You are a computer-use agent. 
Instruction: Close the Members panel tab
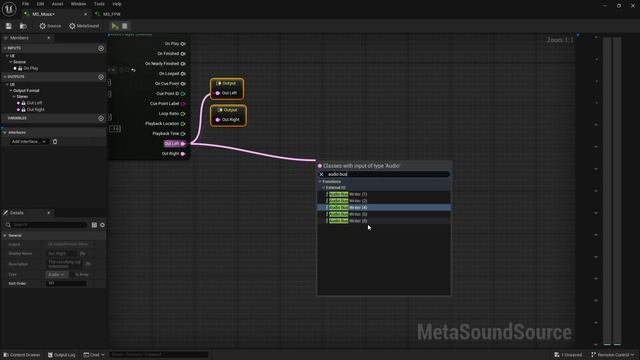tap(49, 38)
